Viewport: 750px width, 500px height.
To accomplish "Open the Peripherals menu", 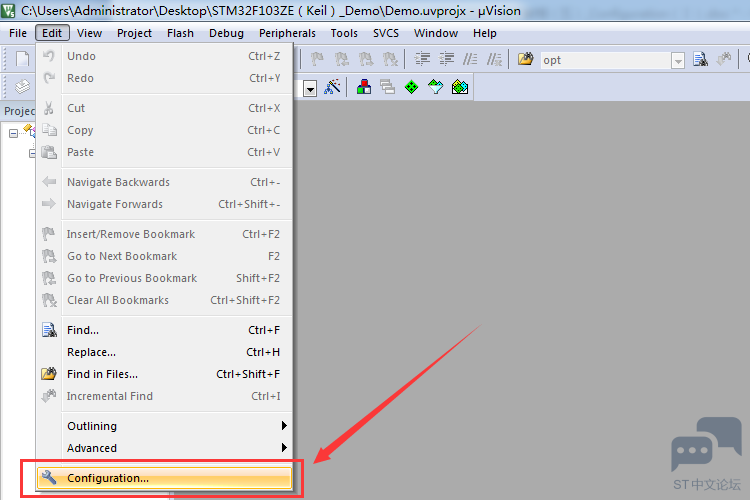I will tap(287, 33).
